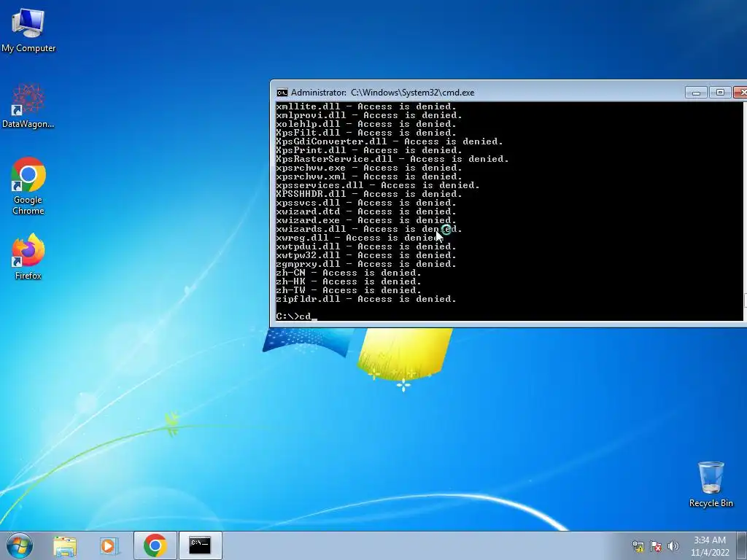
Task: Minimize the Administrator cmd.exe window
Action: [x=695, y=93]
